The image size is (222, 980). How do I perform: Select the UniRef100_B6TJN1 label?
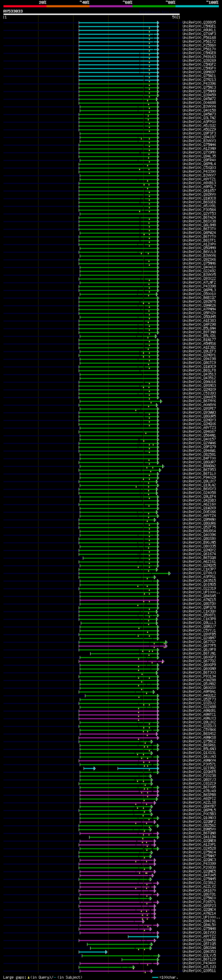199,653
